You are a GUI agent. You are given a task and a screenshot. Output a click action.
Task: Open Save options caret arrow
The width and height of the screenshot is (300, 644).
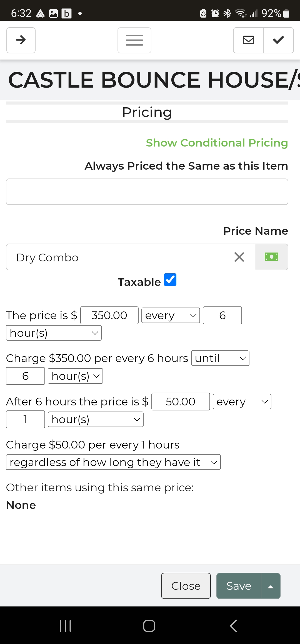[x=270, y=586]
